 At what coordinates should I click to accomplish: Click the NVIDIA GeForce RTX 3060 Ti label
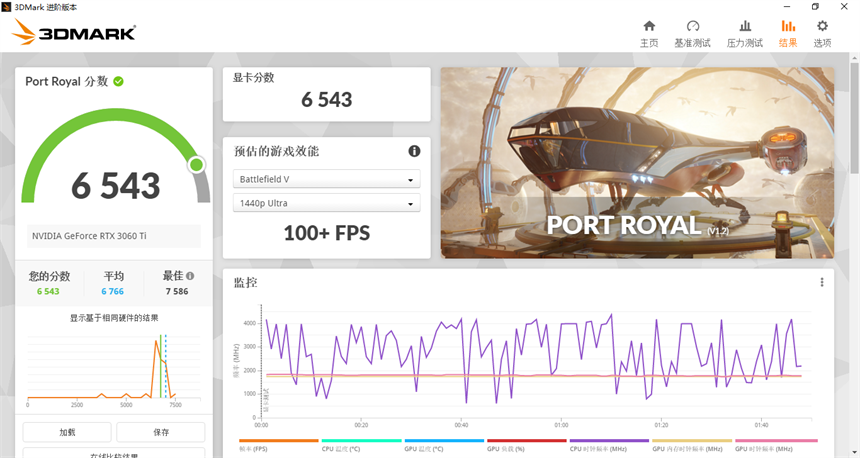click(89, 236)
